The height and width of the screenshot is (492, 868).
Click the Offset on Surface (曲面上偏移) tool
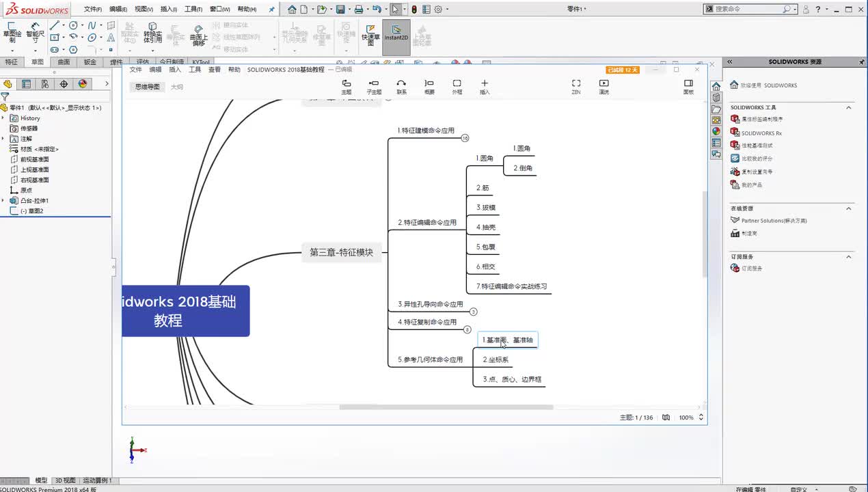tap(198, 36)
